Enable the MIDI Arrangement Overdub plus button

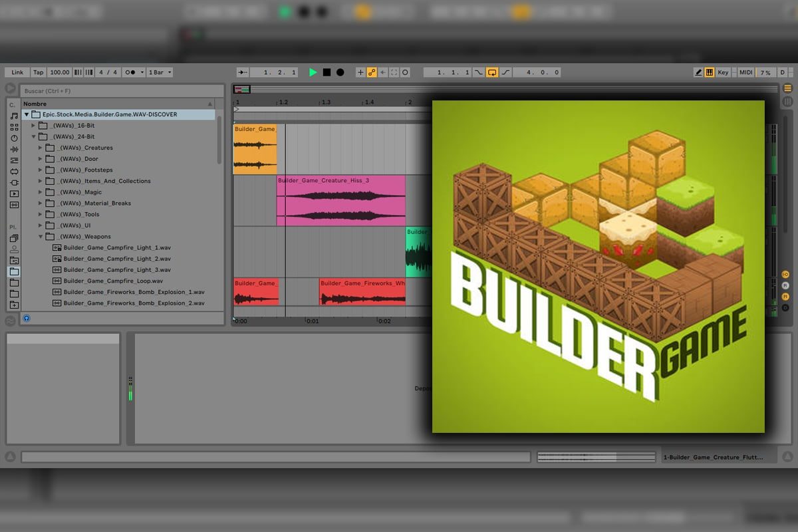[x=360, y=72]
